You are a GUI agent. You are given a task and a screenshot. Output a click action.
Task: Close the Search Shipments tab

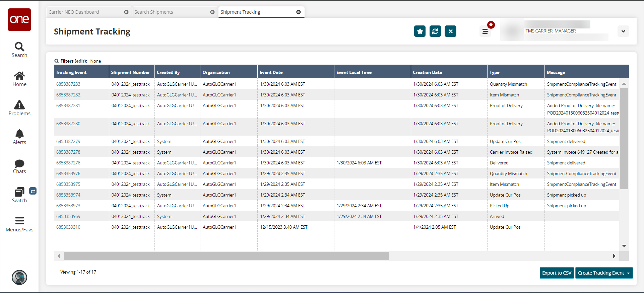click(212, 12)
